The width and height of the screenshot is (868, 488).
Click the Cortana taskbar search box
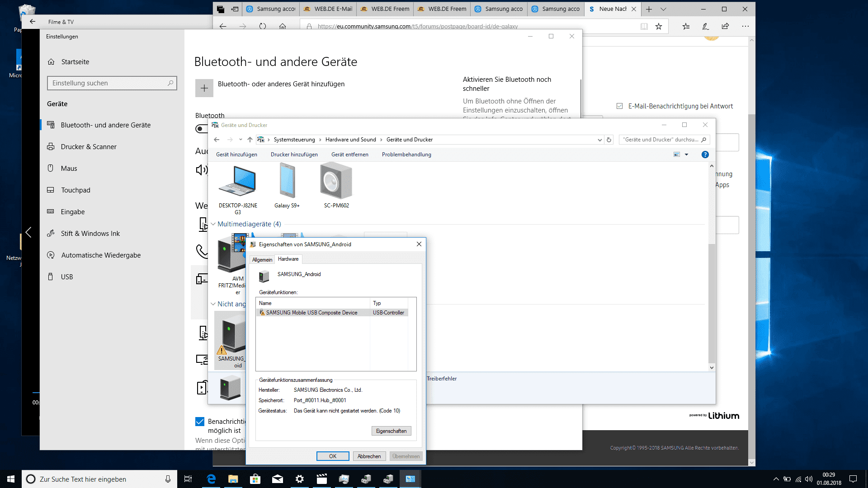pos(99,479)
